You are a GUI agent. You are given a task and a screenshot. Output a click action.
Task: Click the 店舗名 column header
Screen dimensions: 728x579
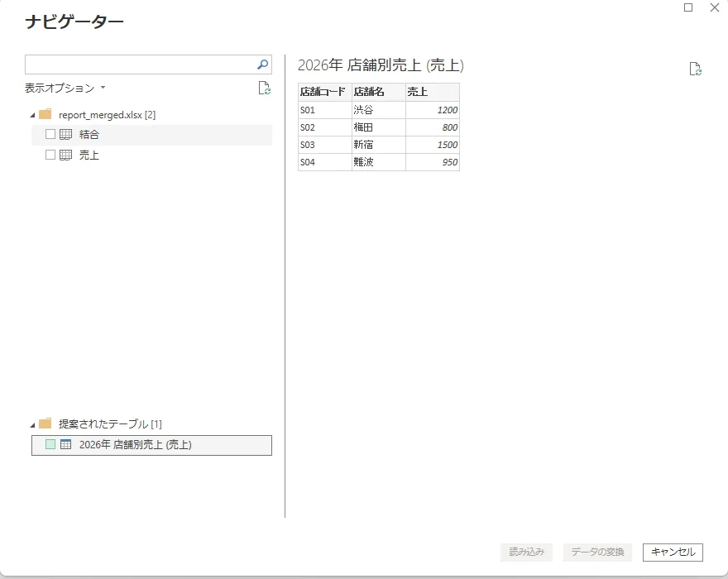[x=379, y=92]
